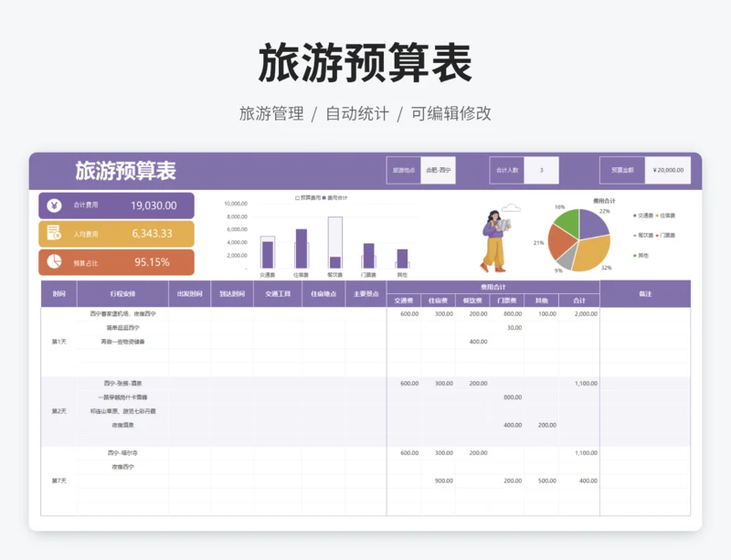Click the yellow 32% pie slice
731x560 pixels.
(593, 255)
